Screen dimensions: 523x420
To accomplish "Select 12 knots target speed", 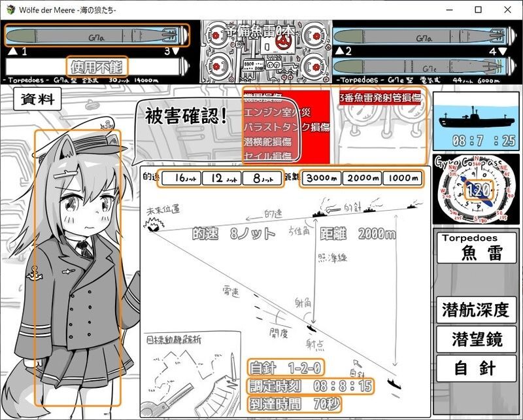I will [222, 178].
